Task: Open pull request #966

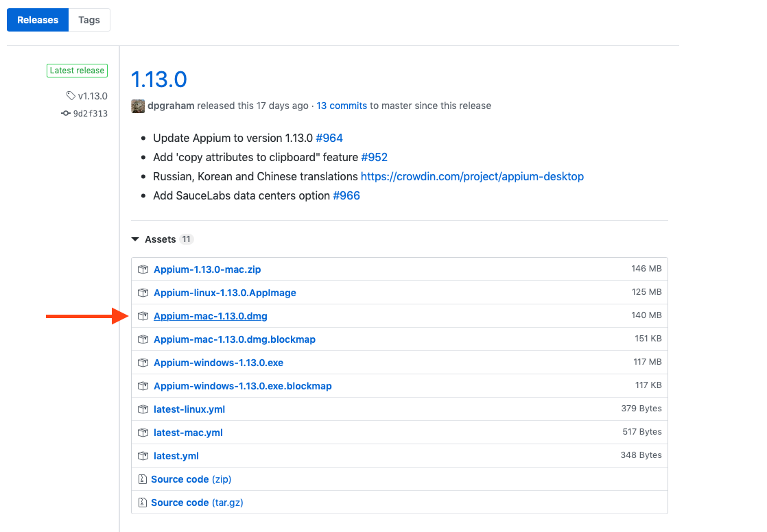Action: (x=346, y=195)
